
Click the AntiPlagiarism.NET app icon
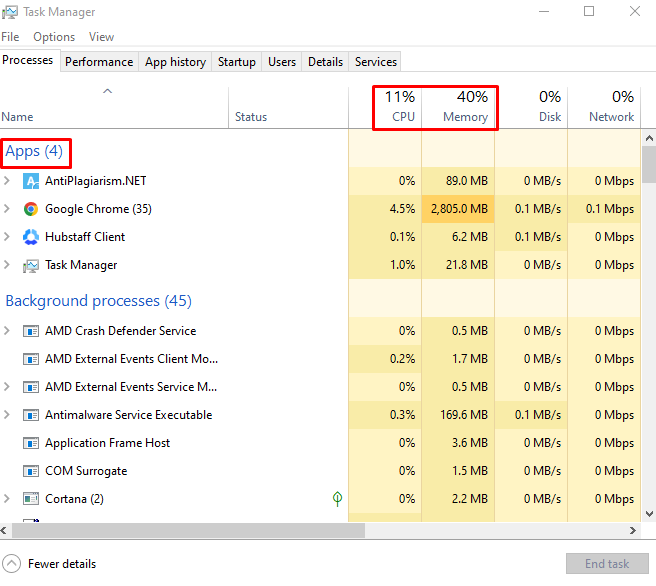point(31,181)
